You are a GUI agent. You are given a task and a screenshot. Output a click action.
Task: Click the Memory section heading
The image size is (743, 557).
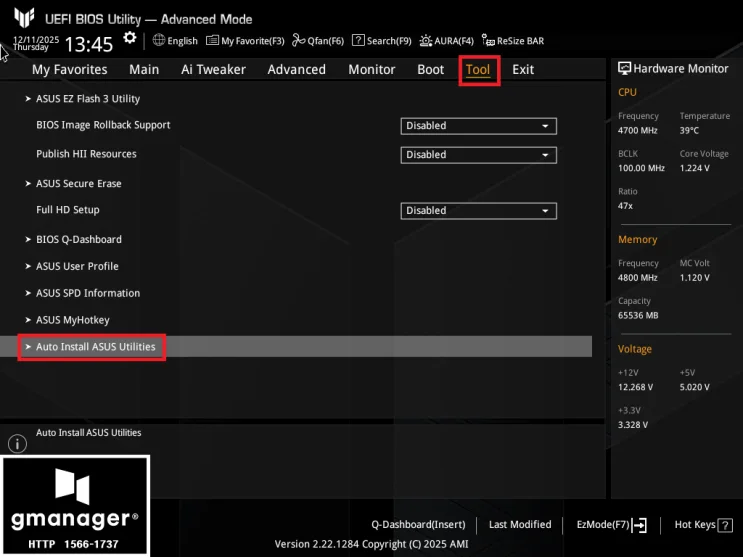637,240
